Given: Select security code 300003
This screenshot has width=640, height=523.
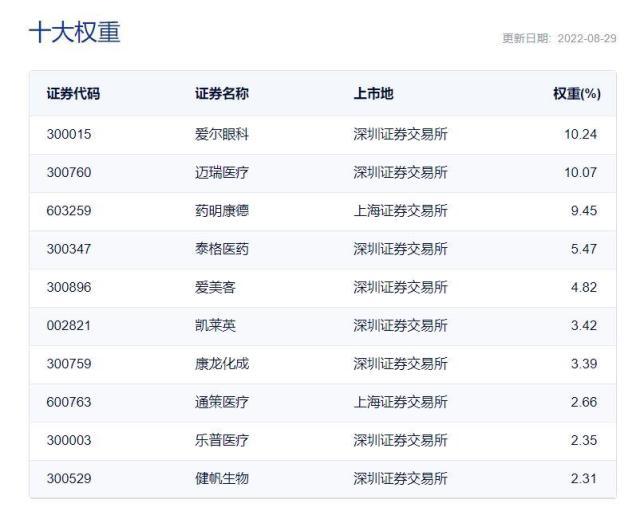Looking at the screenshot, I should click(69, 441).
